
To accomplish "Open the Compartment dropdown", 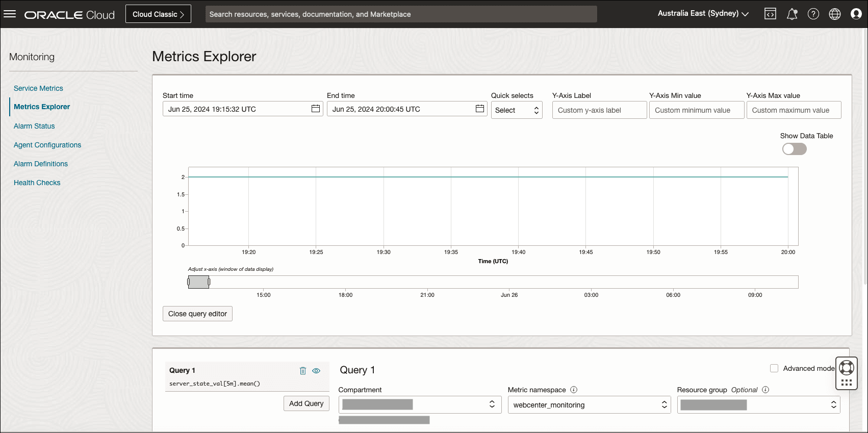I will (420, 404).
